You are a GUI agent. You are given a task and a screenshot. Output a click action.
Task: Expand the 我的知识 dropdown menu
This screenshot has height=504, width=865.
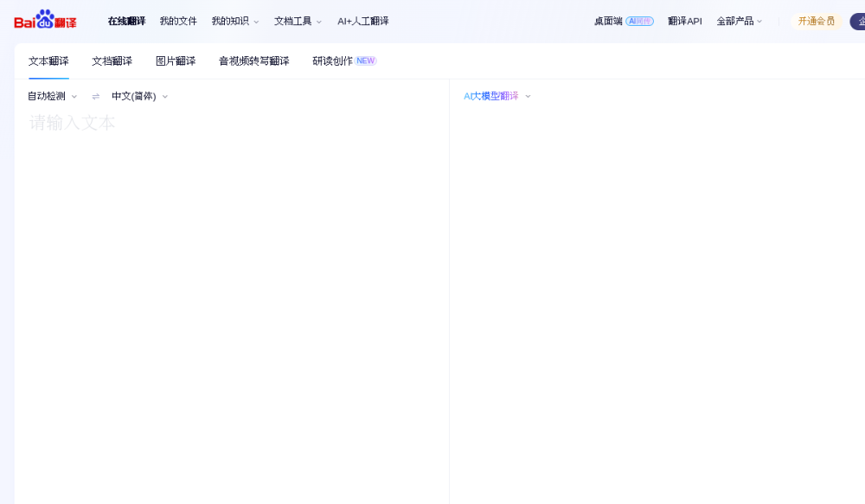click(x=235, y=21)
